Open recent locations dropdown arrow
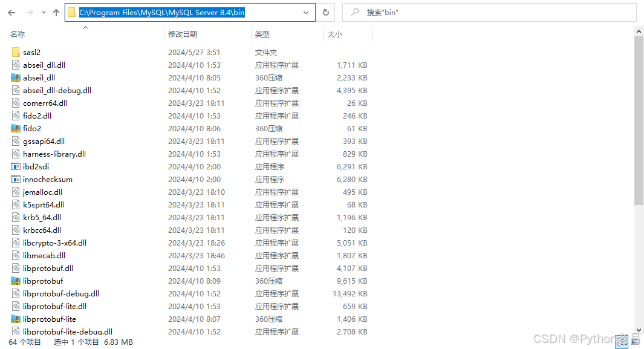 [44, 13]
